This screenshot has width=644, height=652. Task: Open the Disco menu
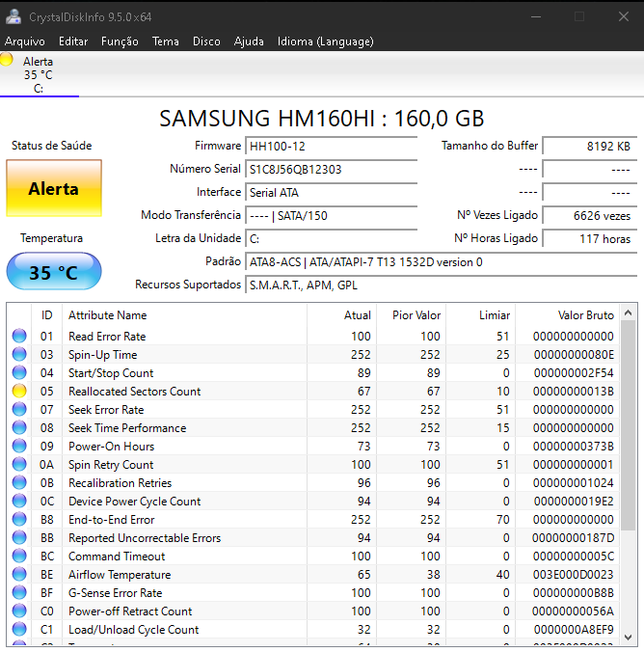tap(206, 41)
